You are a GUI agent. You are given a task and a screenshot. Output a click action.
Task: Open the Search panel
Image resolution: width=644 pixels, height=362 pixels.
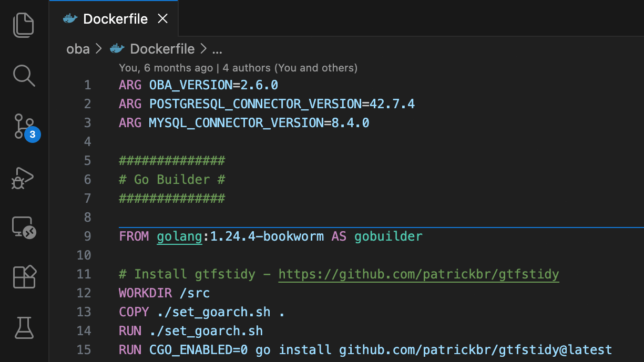(24, 76)
